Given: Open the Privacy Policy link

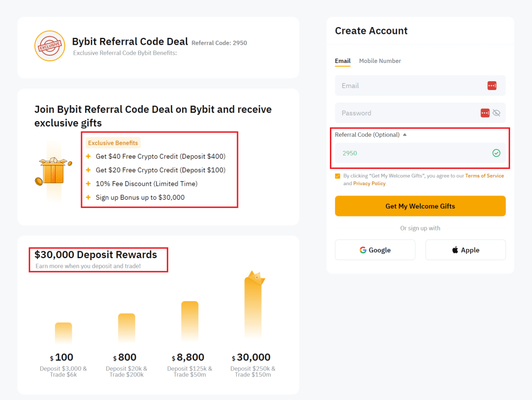Looking at the screenshot, I should (x=369, y=183).
